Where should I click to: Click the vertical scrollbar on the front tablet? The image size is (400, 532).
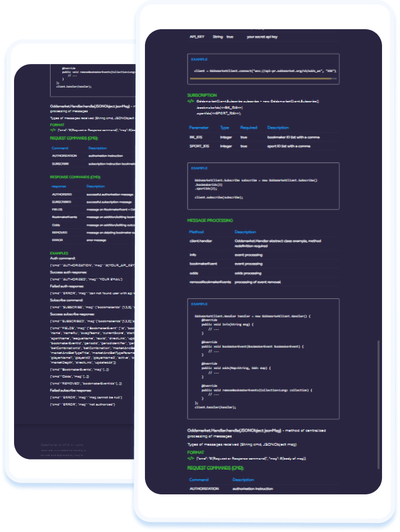click(378, 405)
